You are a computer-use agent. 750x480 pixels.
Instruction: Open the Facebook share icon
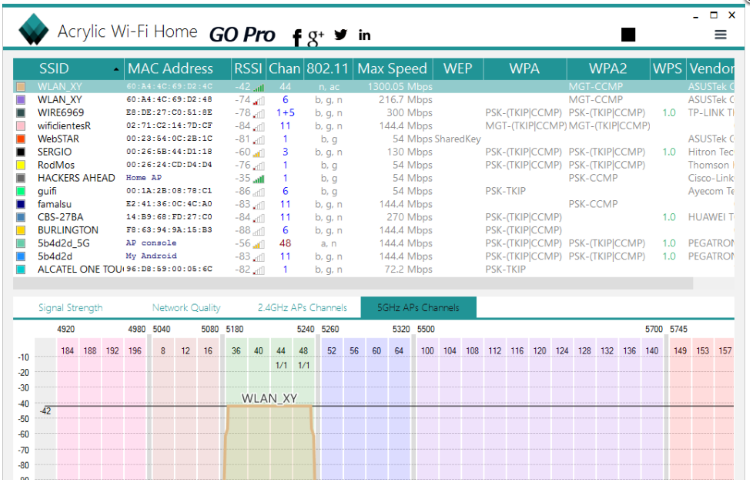click(297, 37)
